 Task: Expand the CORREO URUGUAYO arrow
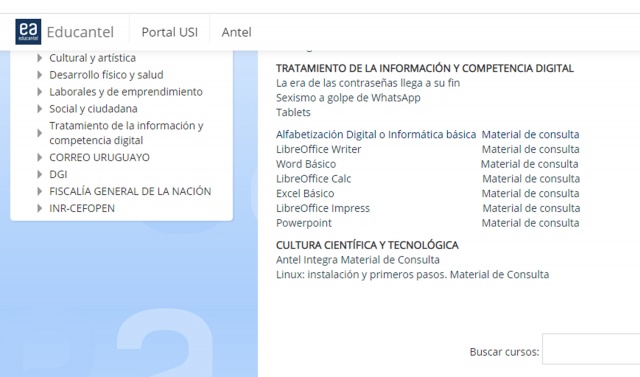[40, 157]
